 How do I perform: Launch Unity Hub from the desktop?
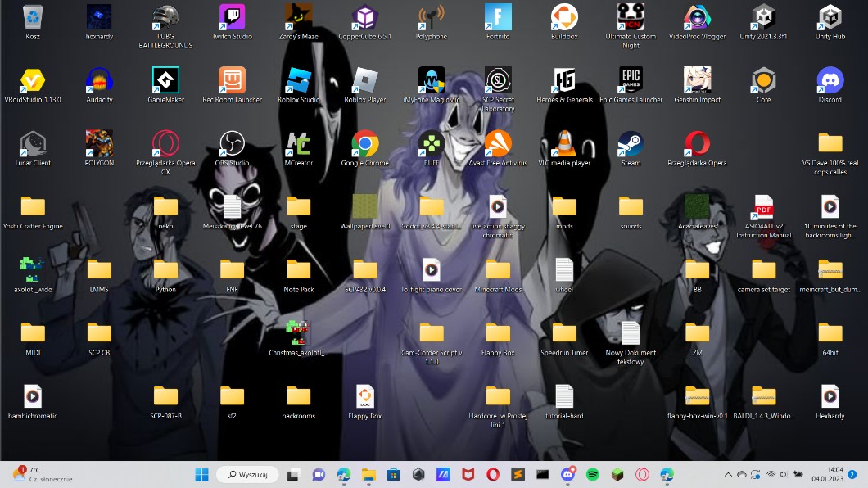pyautogui.click(x=830, y=18)
